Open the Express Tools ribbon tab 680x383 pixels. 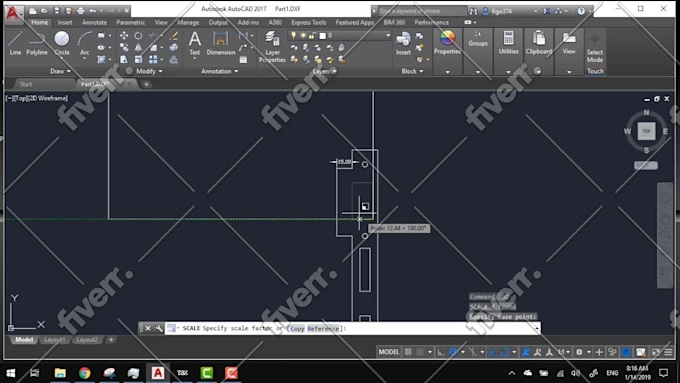coord(308,22)
